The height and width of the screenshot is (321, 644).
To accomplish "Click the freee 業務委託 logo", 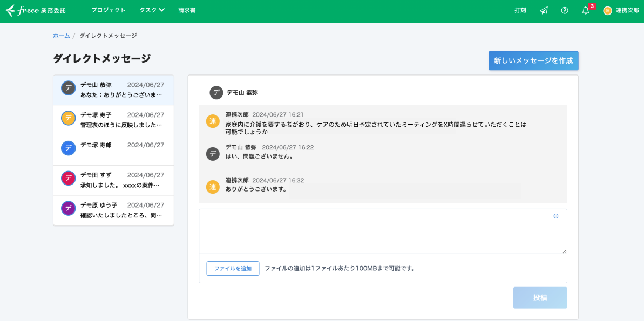I will point(35,10).
